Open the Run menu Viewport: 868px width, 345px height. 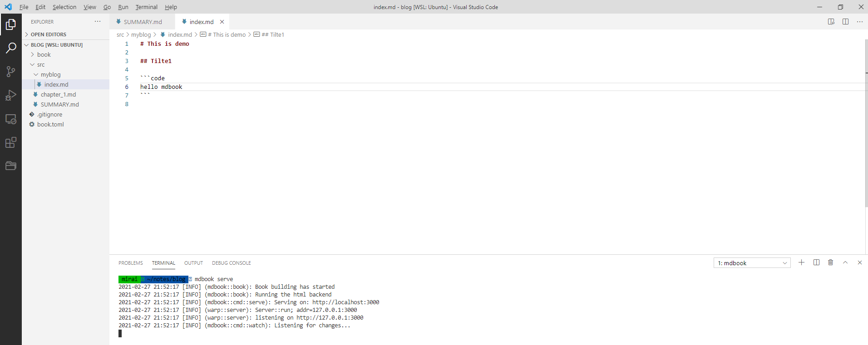pyautogui.click(x=123, y=7)
